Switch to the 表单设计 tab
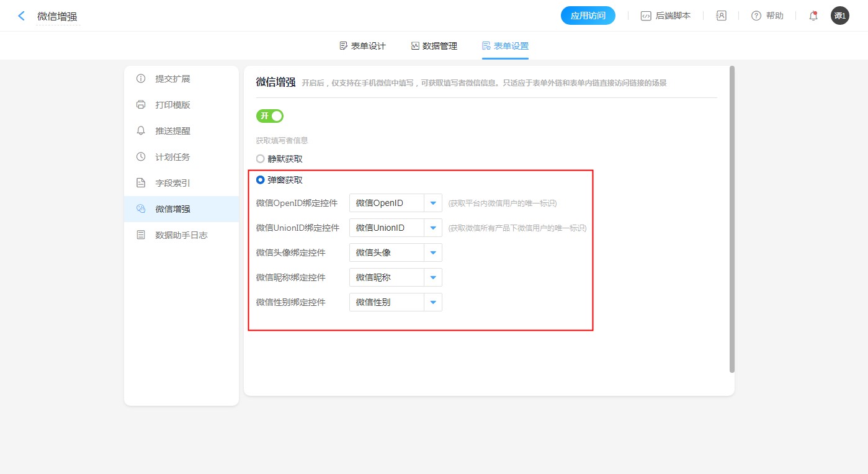 pyautogui.click(x=362, y=46)
